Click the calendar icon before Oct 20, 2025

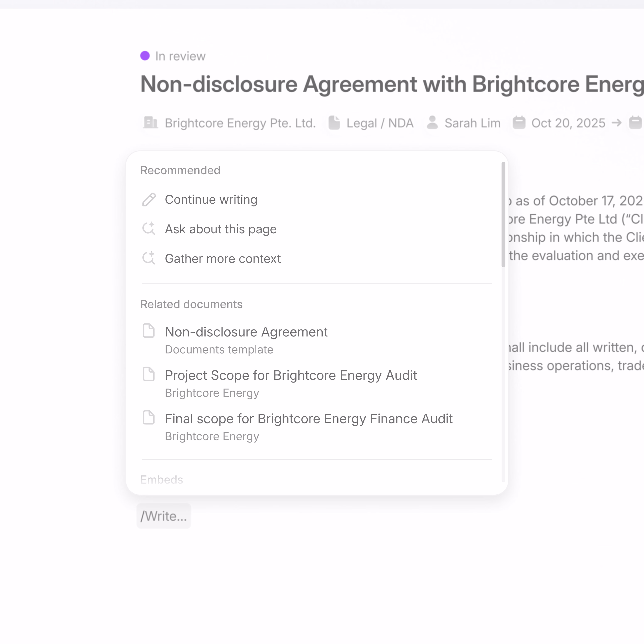(519, 123)
